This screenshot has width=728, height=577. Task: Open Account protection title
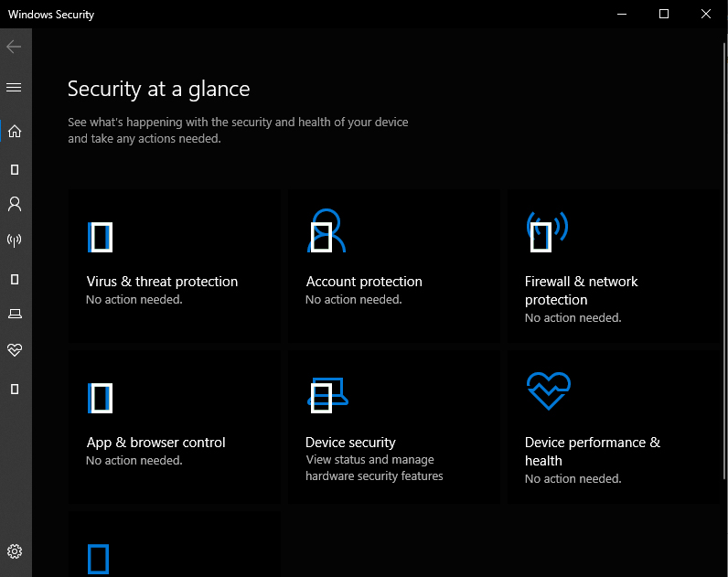pos(364,282)
